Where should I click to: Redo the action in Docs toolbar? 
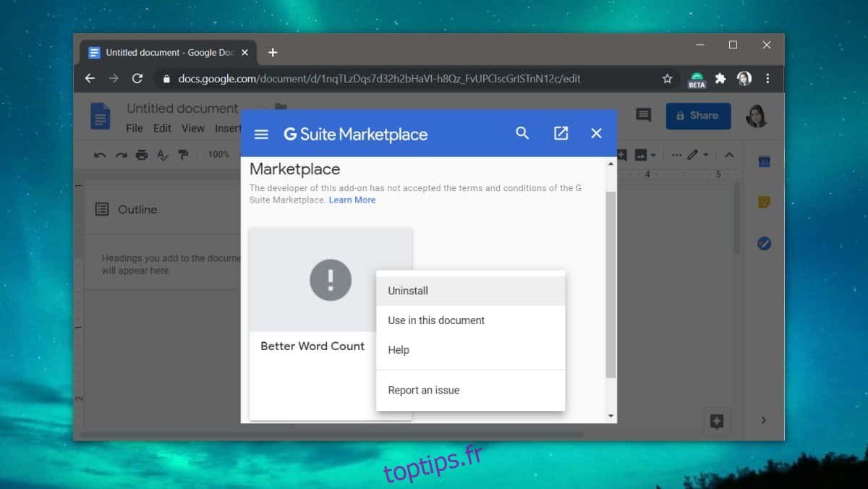tap(121, 155)
